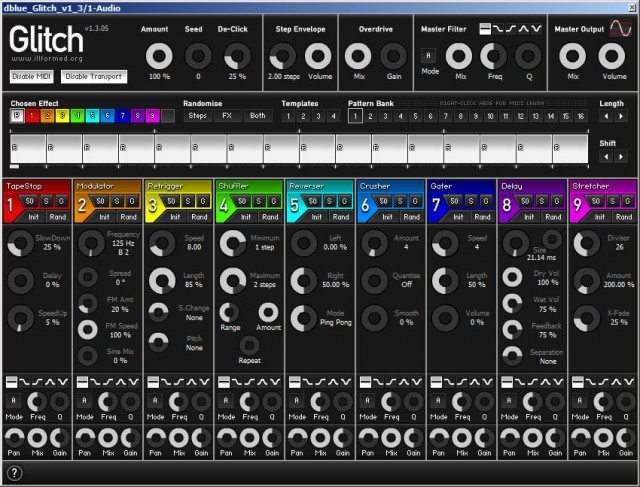The width and height of the screenshot is (640, 487).
Task: Select low-pass filter icon in Crusher module
Action: pos(378,382)
